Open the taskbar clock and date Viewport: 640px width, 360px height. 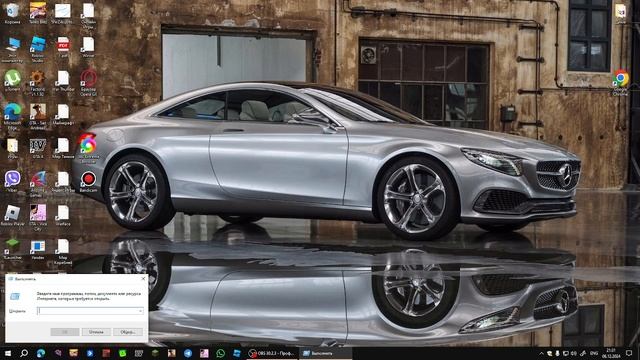tap(611, 353)
